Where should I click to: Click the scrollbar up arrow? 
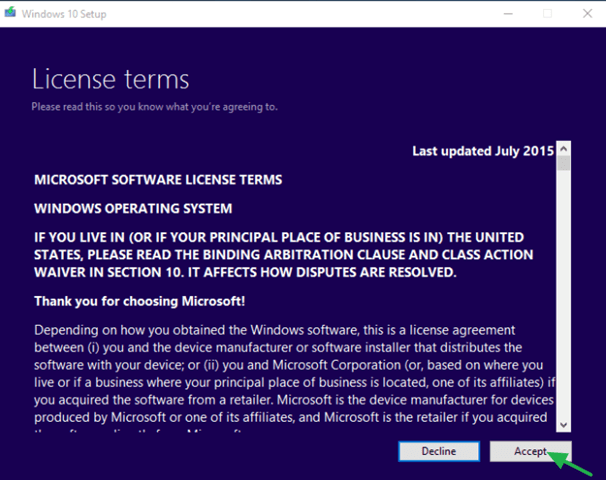click(x=563, y=148)
